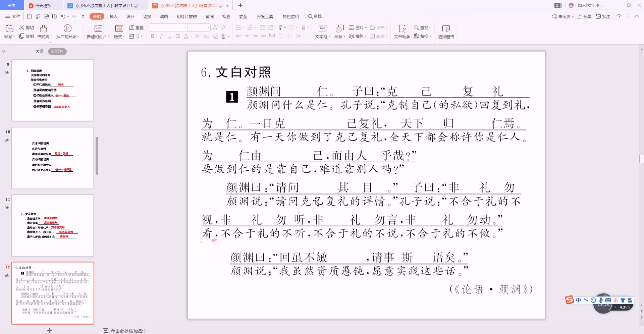Increase font size with A+ icon
This screenshot has width=644, height=334.
(216, 27)
